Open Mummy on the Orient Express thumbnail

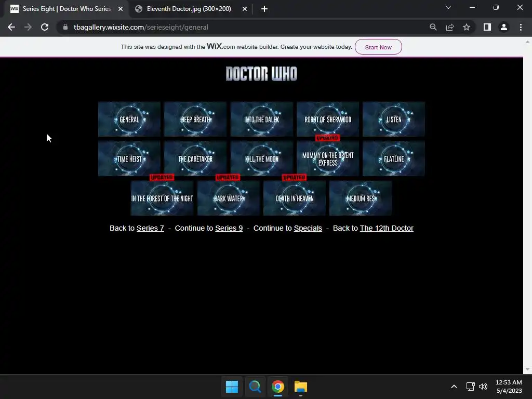coord(328,159)
